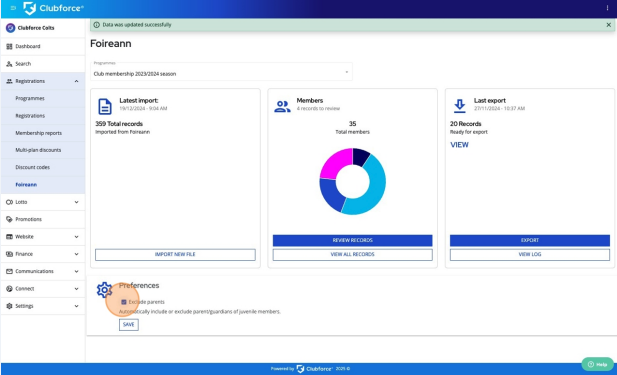Click the dark navy donut chart segment
The width and height of the screenshot is (617, 375).
(360, 156)
